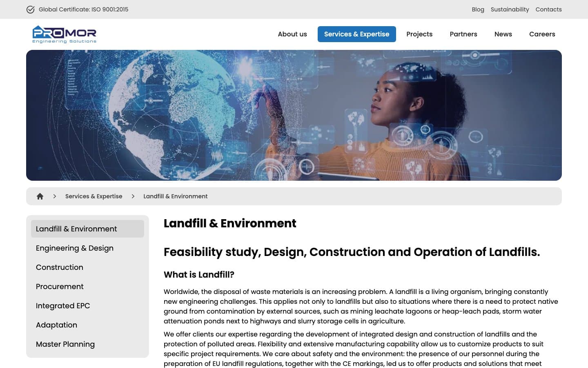Click Services & Expertise in the breadcrumb

point(94,196)
